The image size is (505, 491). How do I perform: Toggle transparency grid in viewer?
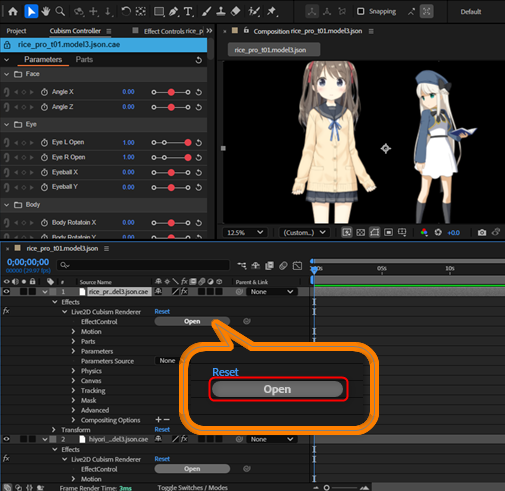tap(361, 232)
